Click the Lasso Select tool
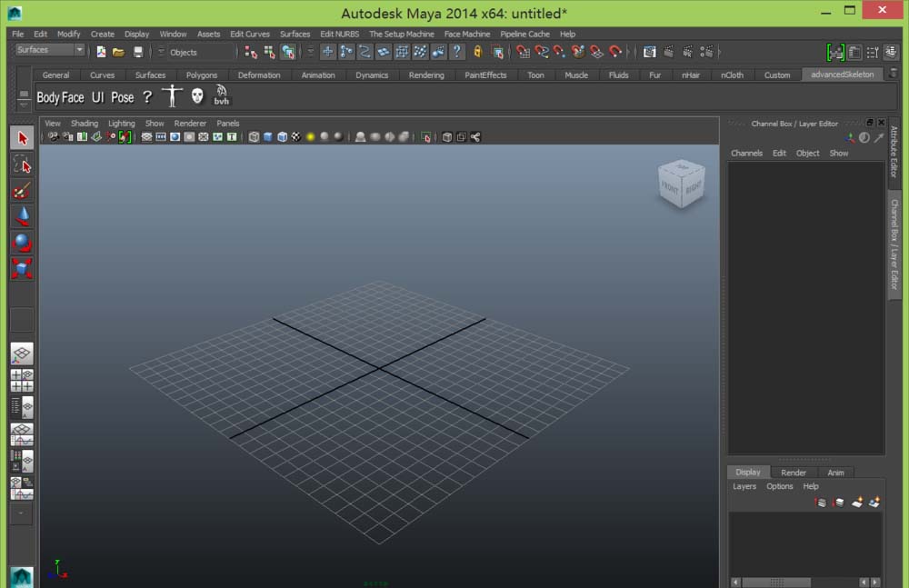This screenshot has width=909, height=588. click(22, 164)
